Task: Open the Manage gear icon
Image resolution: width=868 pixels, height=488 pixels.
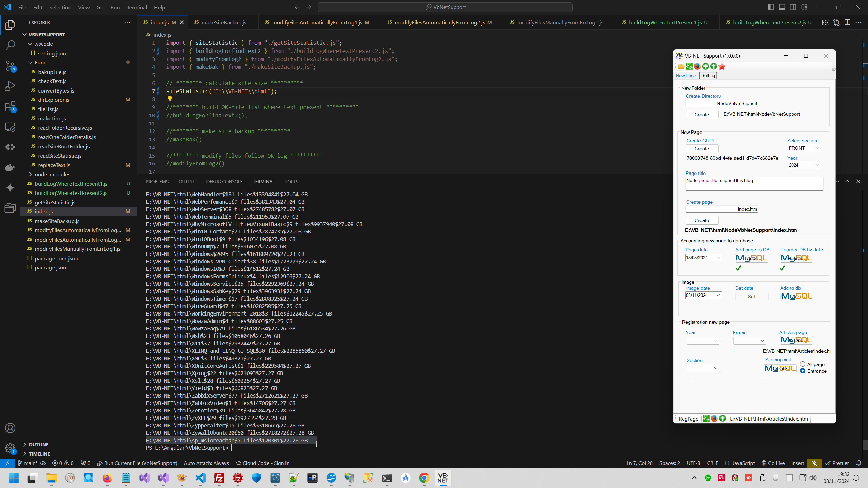Action: (10, 448)
